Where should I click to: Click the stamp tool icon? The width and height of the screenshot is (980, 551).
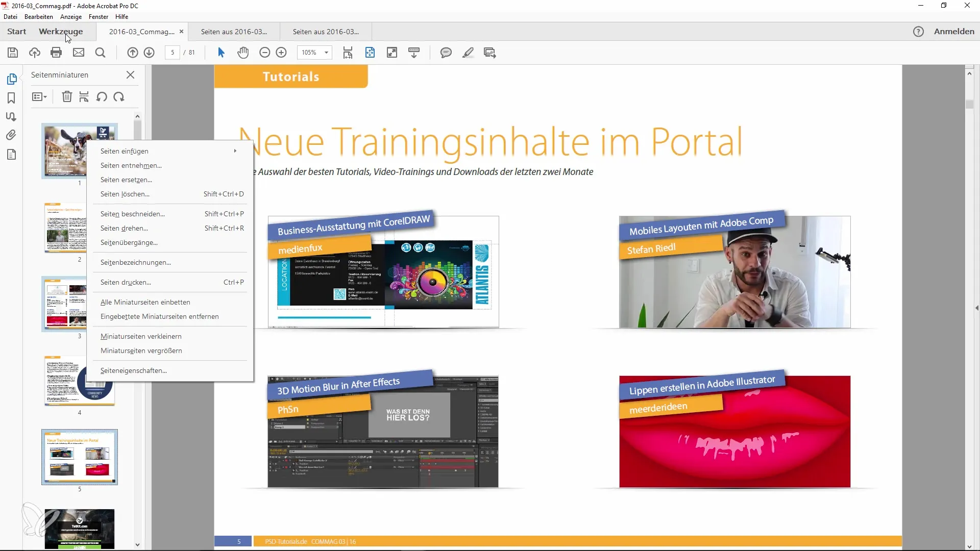pos(490,53)
